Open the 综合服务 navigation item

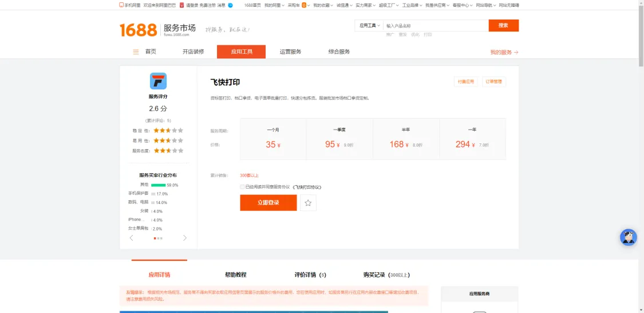pyautogui.click(x=339, y=52)
